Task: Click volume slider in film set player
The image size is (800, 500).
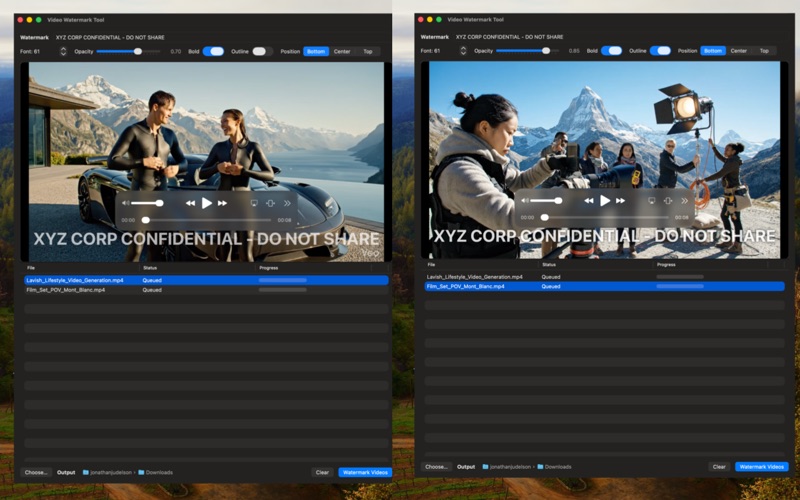Action: (x=546, y=201)
